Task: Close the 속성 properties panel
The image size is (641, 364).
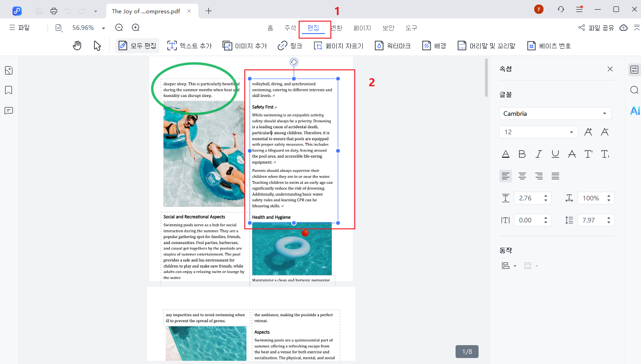Action: tap(610, 69)
